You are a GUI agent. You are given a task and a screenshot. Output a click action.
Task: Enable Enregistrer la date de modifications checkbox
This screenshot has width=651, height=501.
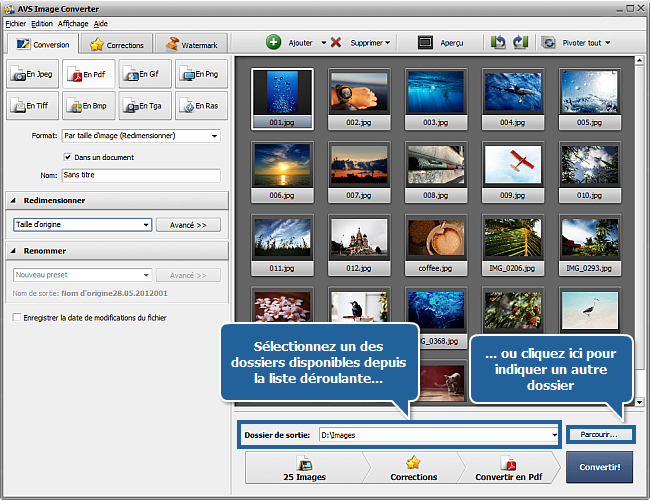(17, 317)
